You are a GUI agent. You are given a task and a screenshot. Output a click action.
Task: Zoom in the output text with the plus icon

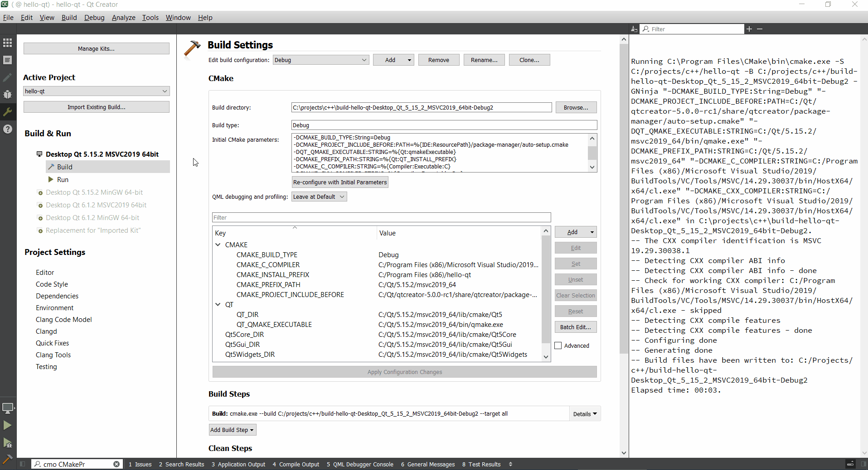pyautogui.click(x=748, y=29)
